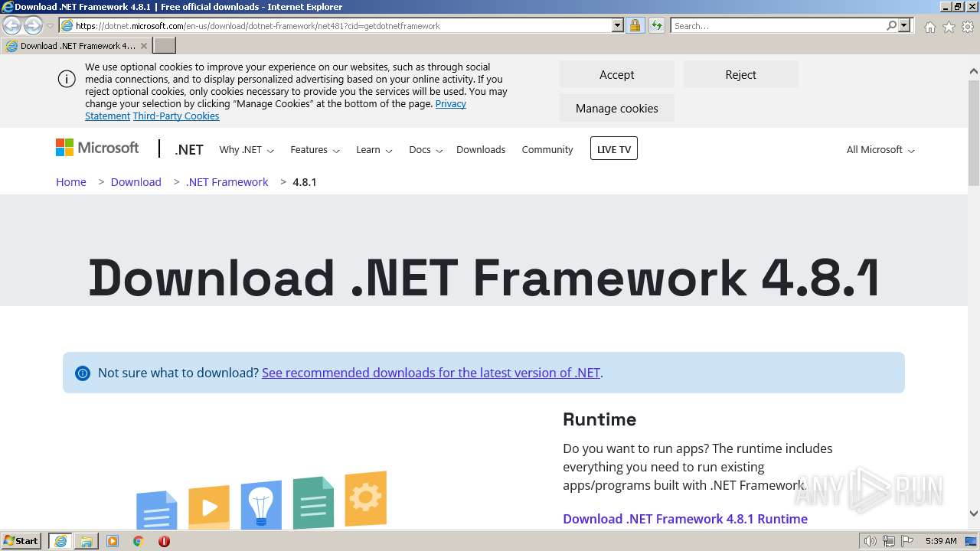This screenshot has width=980, height=551.
Task: Expand the Docs menu
Action: [426, 150]
